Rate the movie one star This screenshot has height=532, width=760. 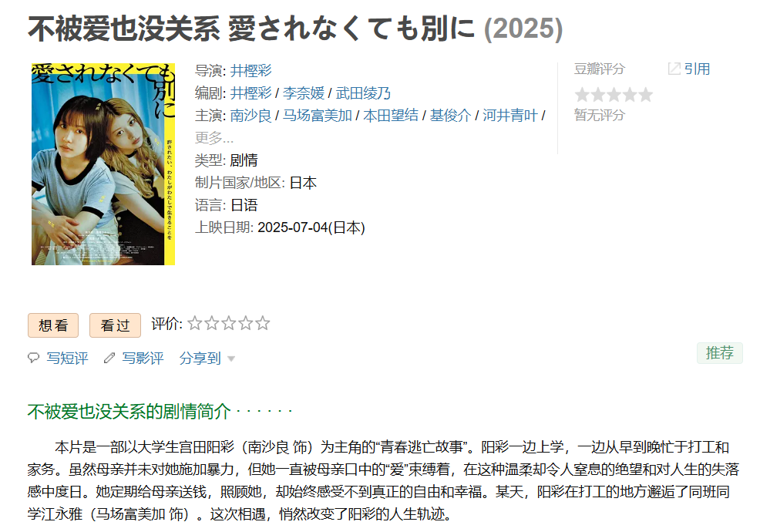click(194, 323)
